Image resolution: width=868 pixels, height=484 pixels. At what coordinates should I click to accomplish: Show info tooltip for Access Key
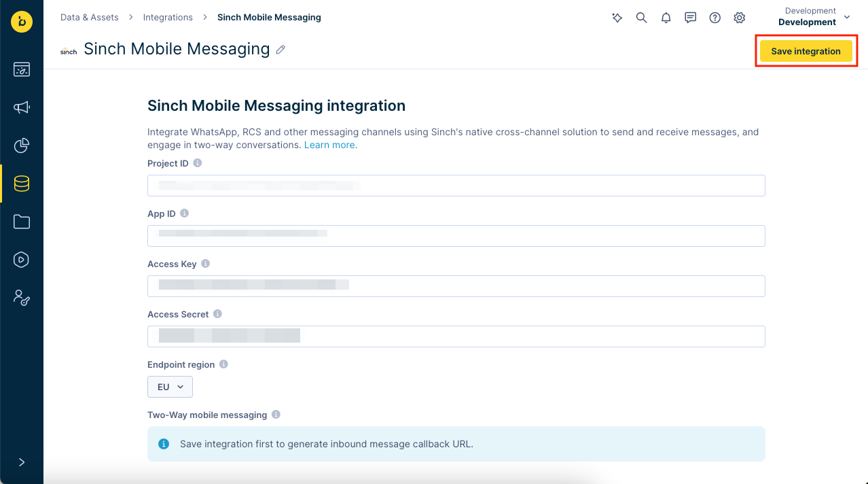(x=206, y=264)
